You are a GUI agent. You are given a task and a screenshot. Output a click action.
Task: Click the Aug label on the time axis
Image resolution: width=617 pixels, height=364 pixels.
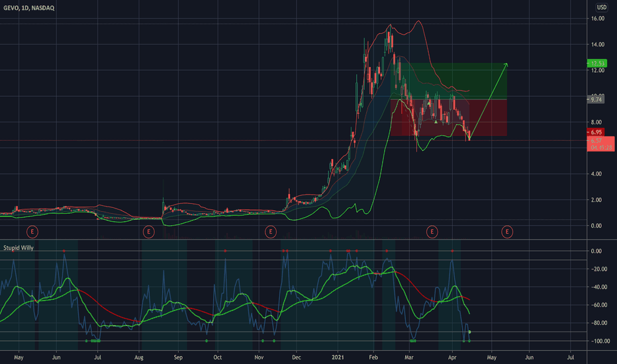pyautogui.click(x=138, y=357)
